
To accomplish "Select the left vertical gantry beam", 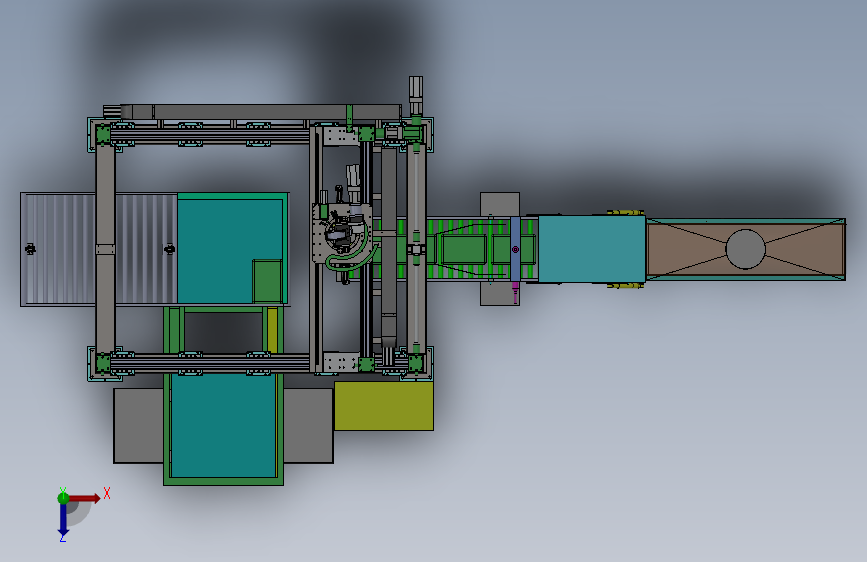I will point(105,249).
